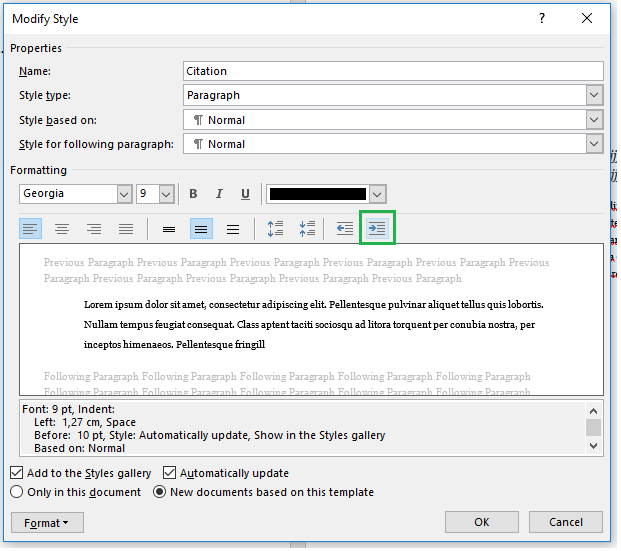Select Only in this document option

point(17,492)
